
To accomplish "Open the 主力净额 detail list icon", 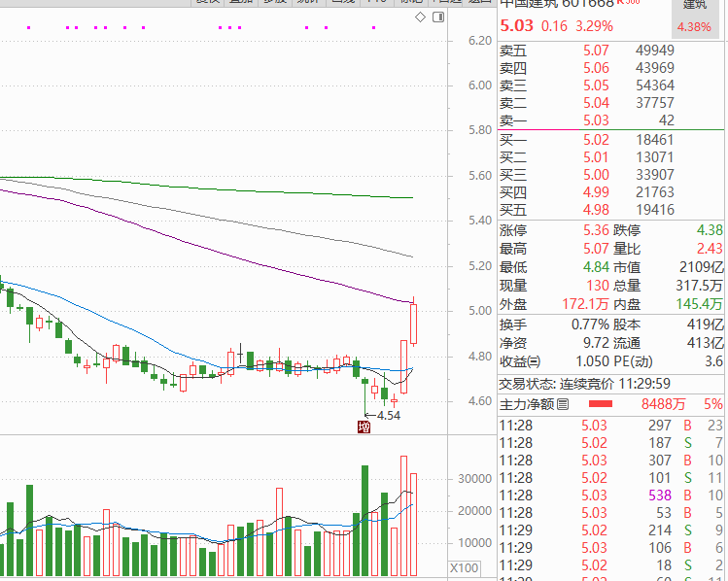I will click(x=562, y=403).
